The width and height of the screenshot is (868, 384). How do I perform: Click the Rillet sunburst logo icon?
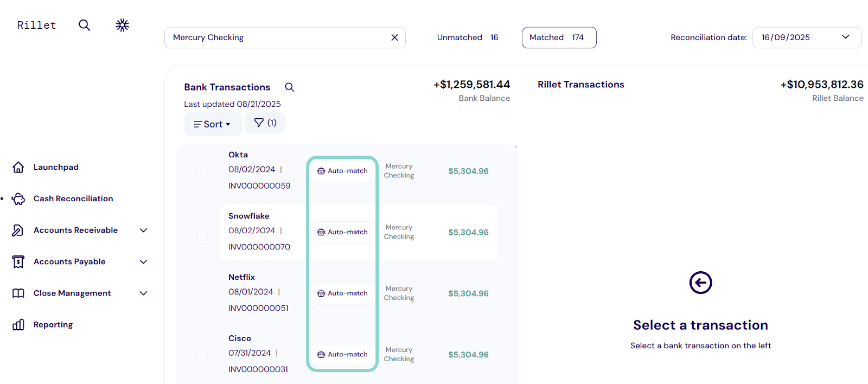(x=123, y=25)
